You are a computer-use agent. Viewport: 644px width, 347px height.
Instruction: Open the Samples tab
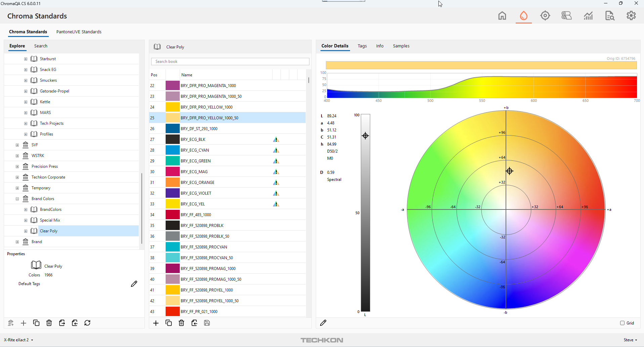401,46
